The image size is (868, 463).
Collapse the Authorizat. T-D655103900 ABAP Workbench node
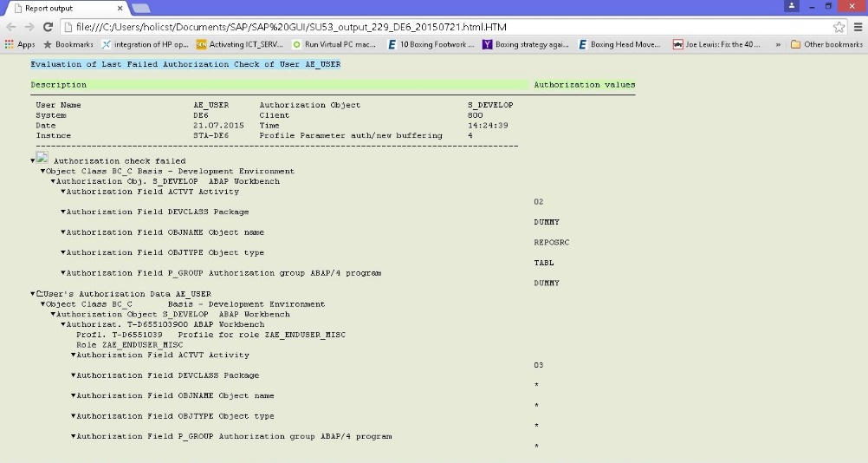pos(63,324)
